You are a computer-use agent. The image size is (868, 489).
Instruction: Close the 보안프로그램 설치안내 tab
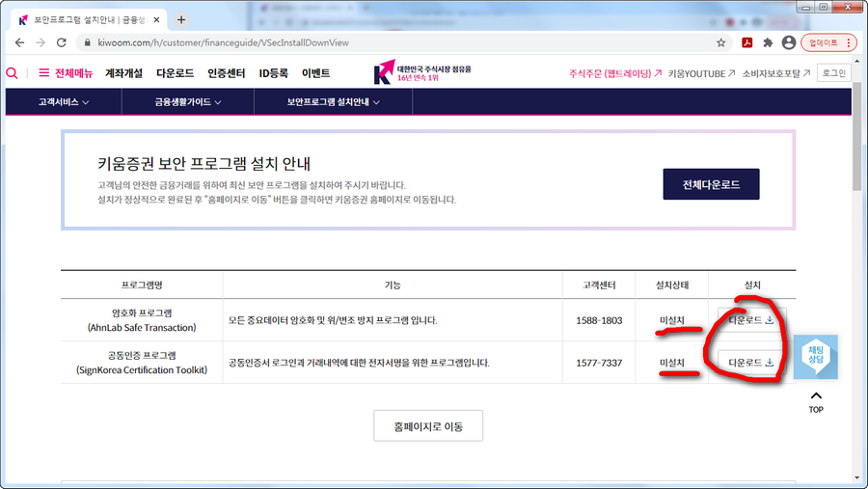pos(156,20)
